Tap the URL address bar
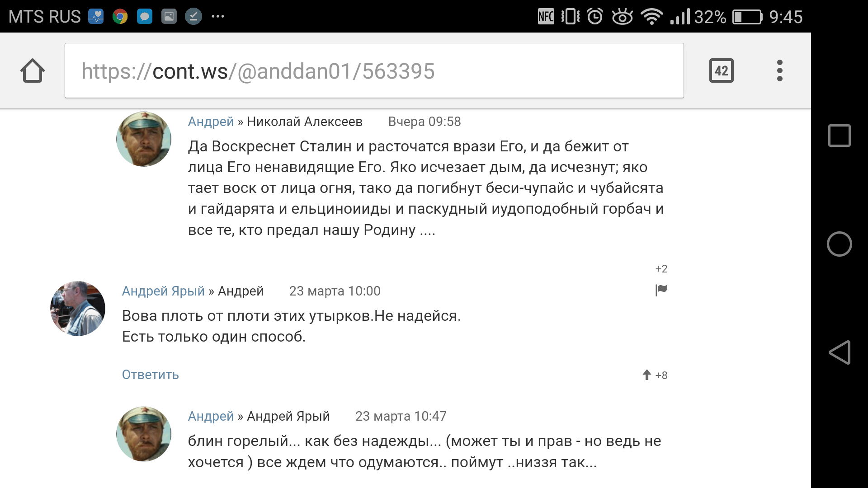 (x=374, y=70)
